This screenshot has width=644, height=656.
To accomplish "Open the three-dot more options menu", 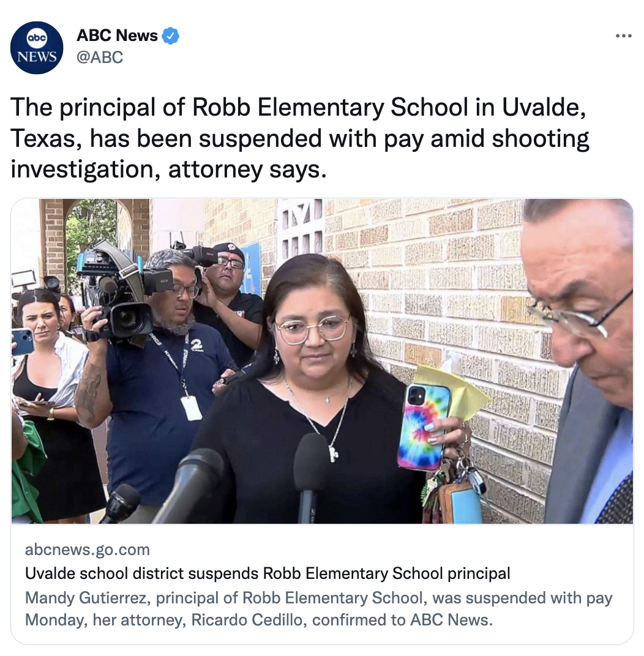I will point(624,36).
